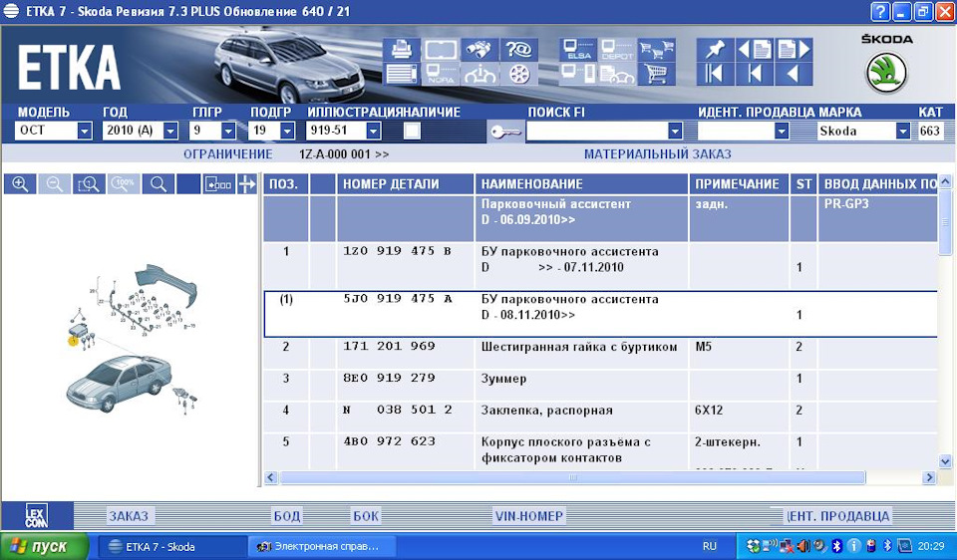The height and width of the screenshot is (560, 957).
Task: Click the ?@ help icon
Action: point(518,49)
